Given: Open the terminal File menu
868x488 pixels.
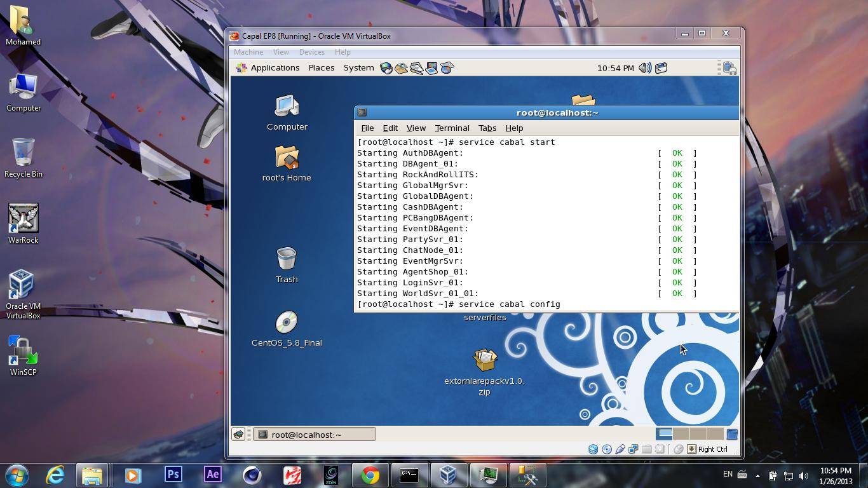Looking at the screenshot, I should (x=367, y=128).
